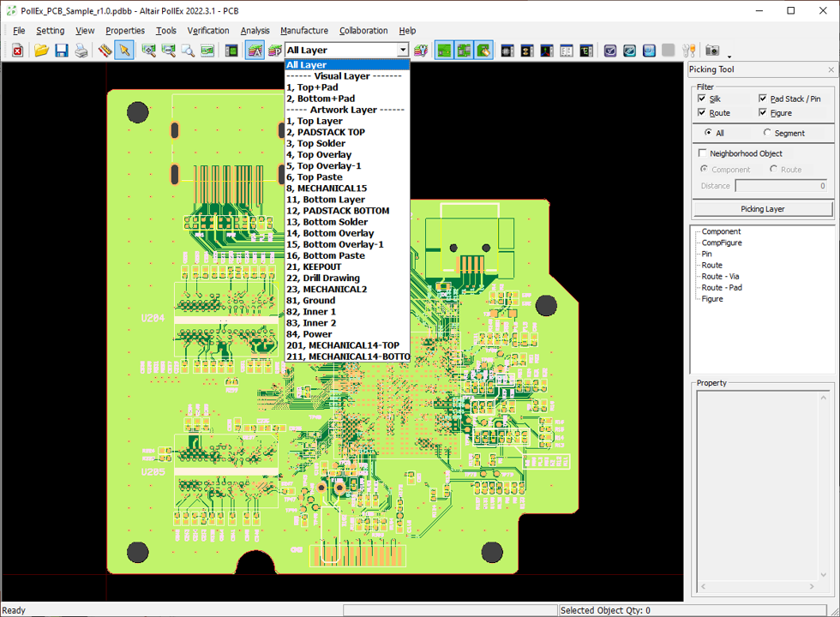Activate the selection arrow tool
The width and height of the screenshot is (840, 617).
[x=124, y=51]
